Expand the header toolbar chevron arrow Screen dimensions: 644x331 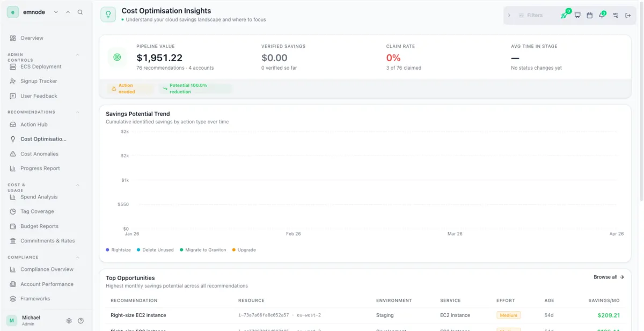pyautogui.click(x=509, y=15)
